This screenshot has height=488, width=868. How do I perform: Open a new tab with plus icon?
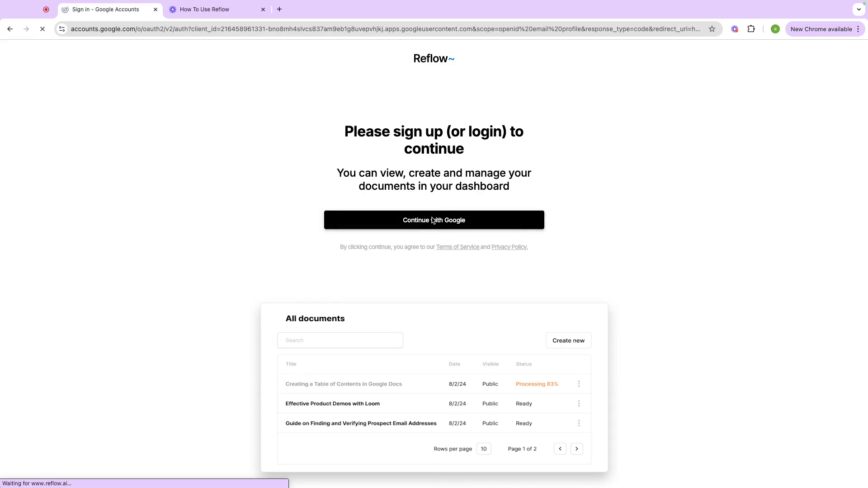click(x=279, y=9)
